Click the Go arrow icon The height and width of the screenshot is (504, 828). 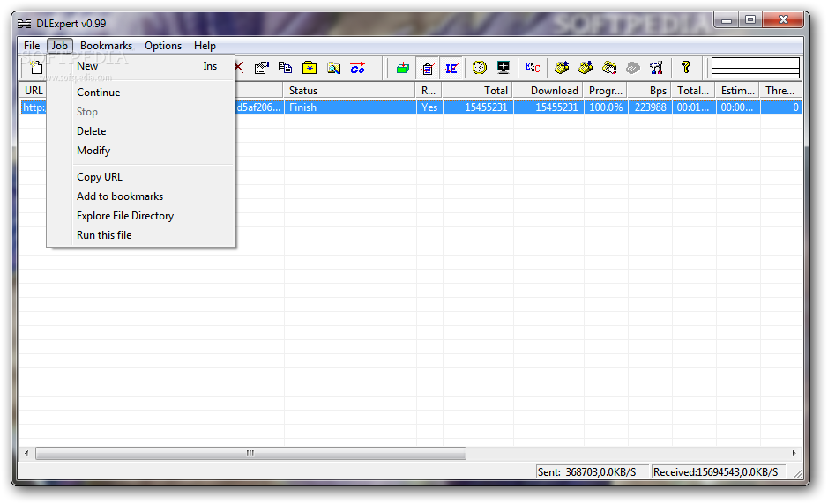click(x=357, y=68)
